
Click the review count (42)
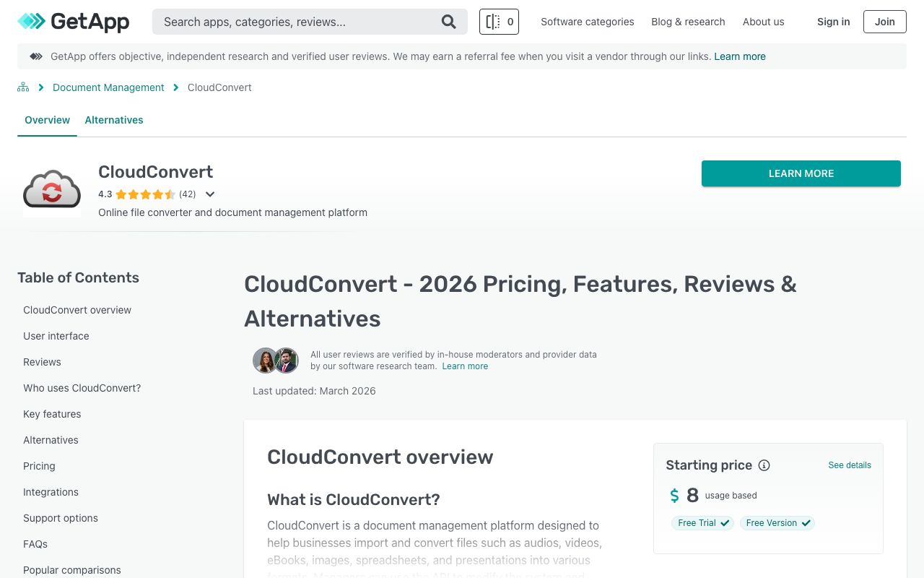tap(188, 194)
